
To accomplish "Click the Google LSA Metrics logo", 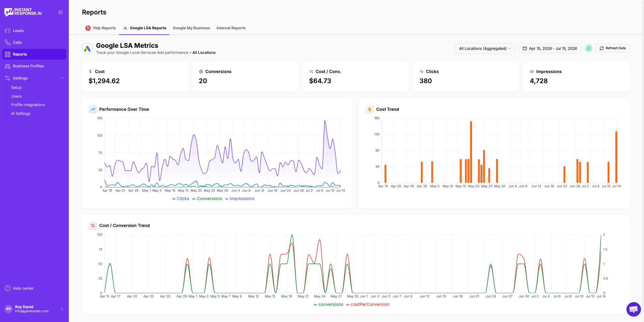I will coord(87,49).
